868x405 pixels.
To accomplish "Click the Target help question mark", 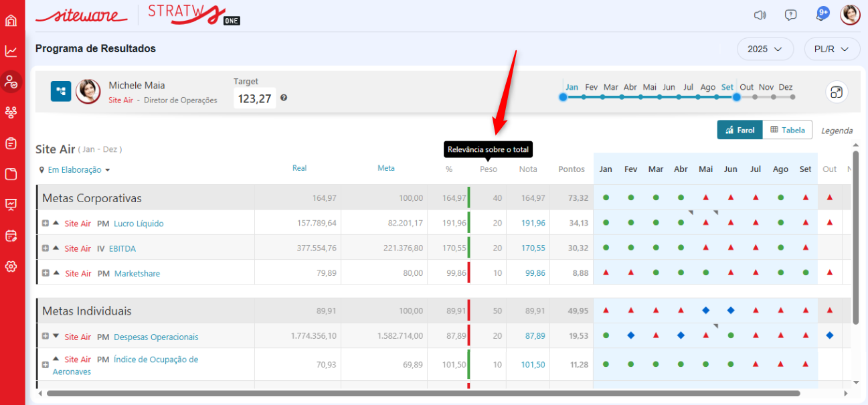I will click(284, 98).
